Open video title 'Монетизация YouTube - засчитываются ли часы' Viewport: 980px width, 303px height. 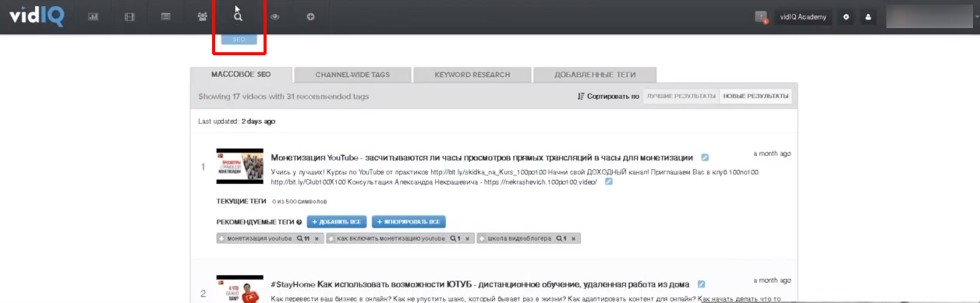tap(482, 157)
